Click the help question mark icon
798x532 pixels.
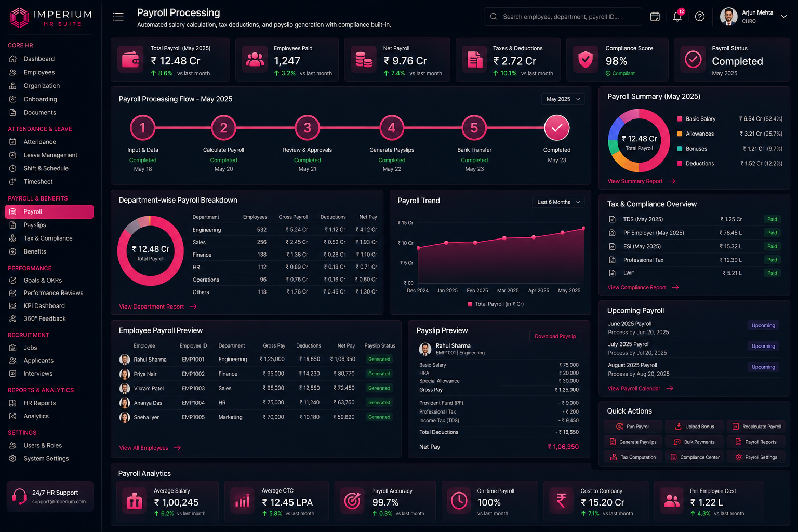[700, 17]
